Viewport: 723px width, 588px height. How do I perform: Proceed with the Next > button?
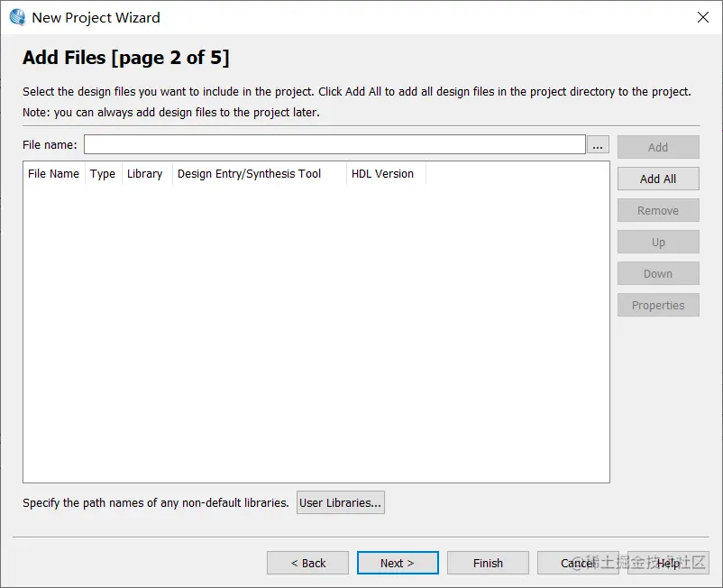398,563
